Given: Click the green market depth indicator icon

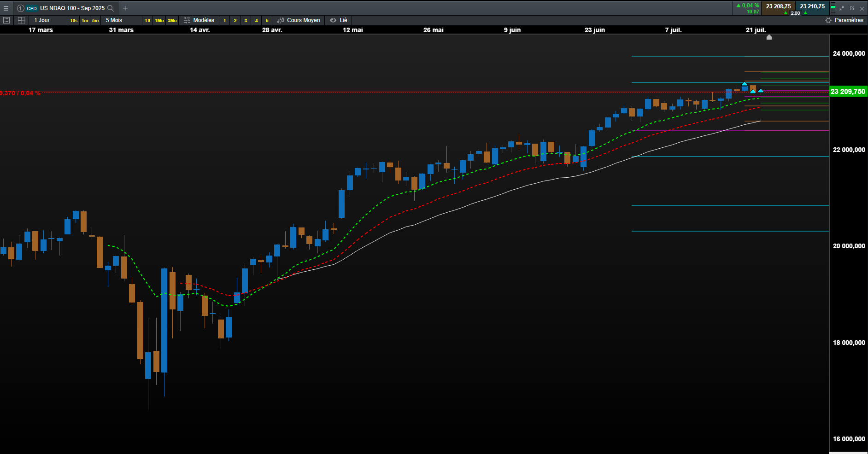Looking at the screenshot, I should tap(833, 8).
